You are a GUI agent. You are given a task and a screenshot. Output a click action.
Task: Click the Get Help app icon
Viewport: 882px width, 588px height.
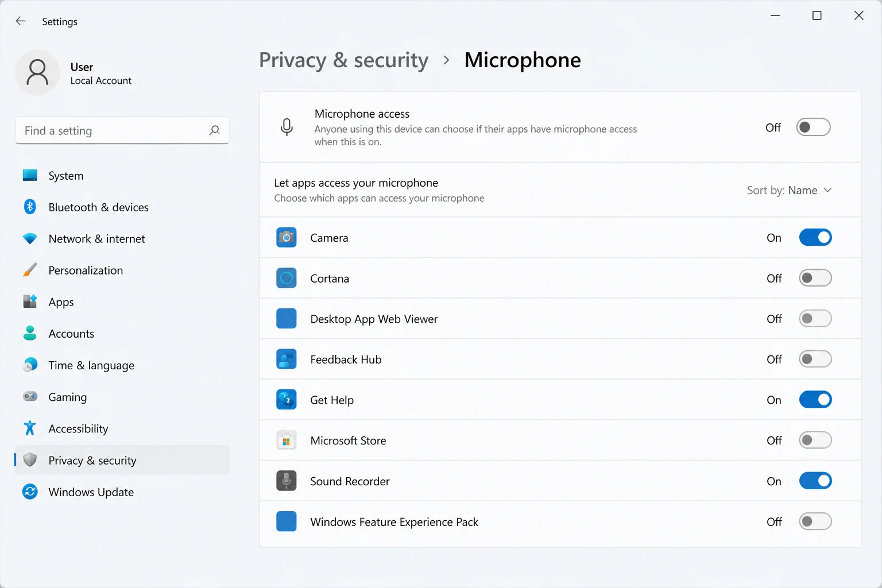[x=287, y=400]
